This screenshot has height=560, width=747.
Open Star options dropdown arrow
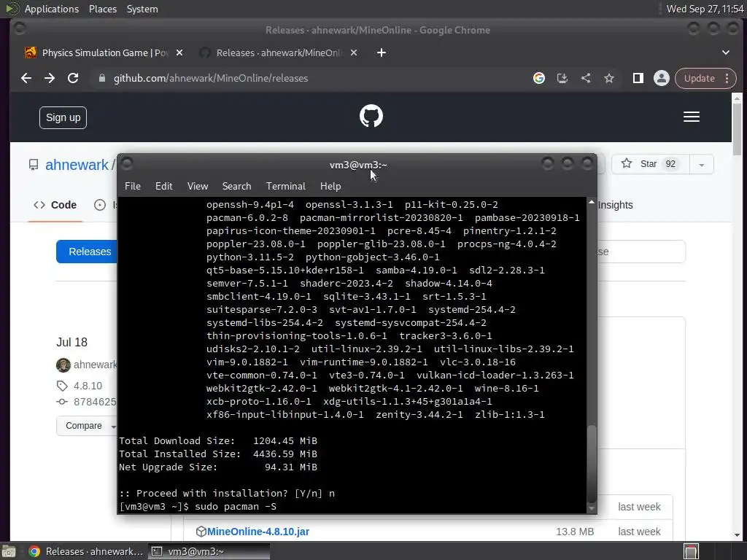pos(701,165)
